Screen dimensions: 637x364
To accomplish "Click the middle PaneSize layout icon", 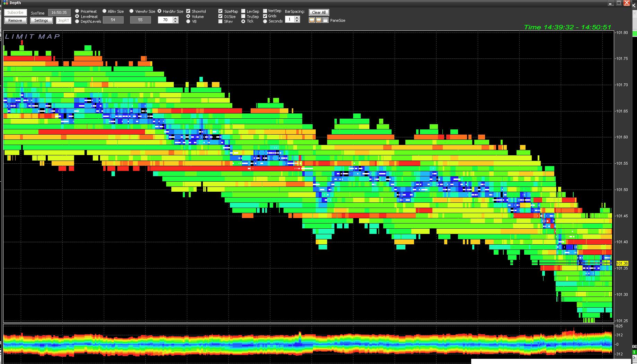I will 318,20.
